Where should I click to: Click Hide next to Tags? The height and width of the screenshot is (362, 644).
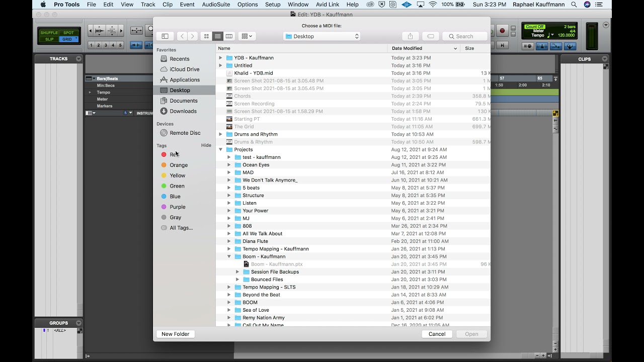coord(206,145)
